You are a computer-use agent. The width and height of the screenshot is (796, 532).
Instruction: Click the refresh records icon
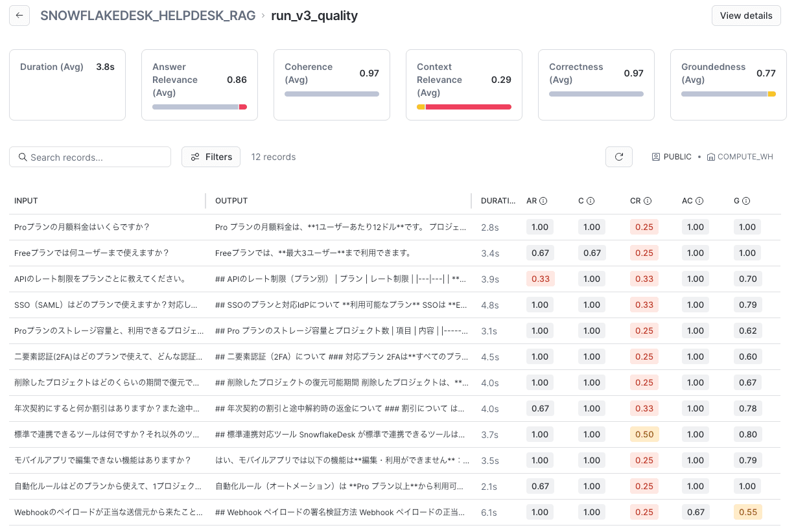[619, 157]
